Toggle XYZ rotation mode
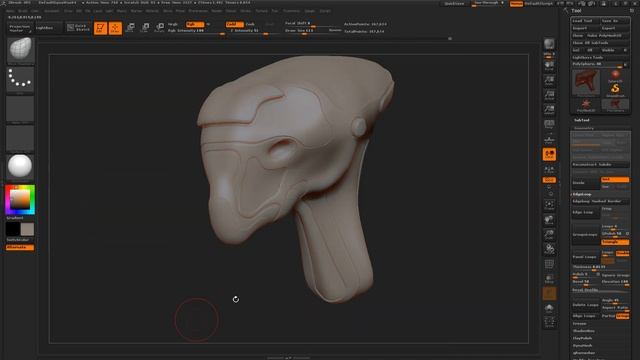 [549, 180]
